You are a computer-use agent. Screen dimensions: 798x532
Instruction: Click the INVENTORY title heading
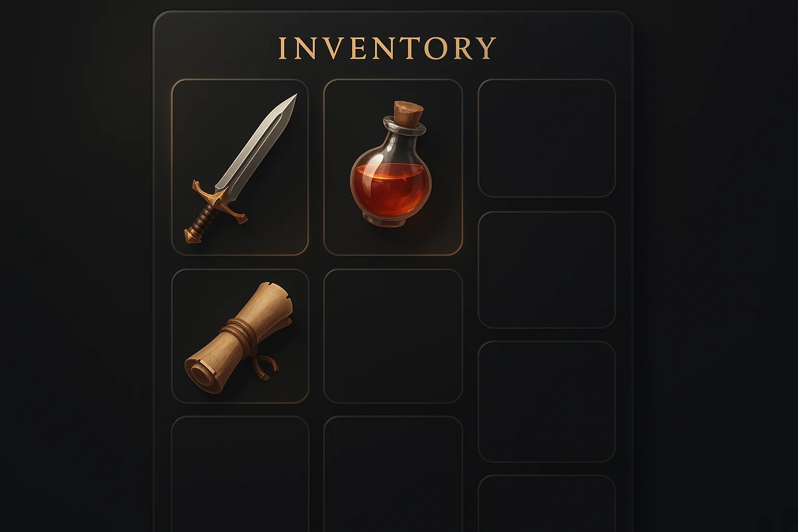click(387, 48)
